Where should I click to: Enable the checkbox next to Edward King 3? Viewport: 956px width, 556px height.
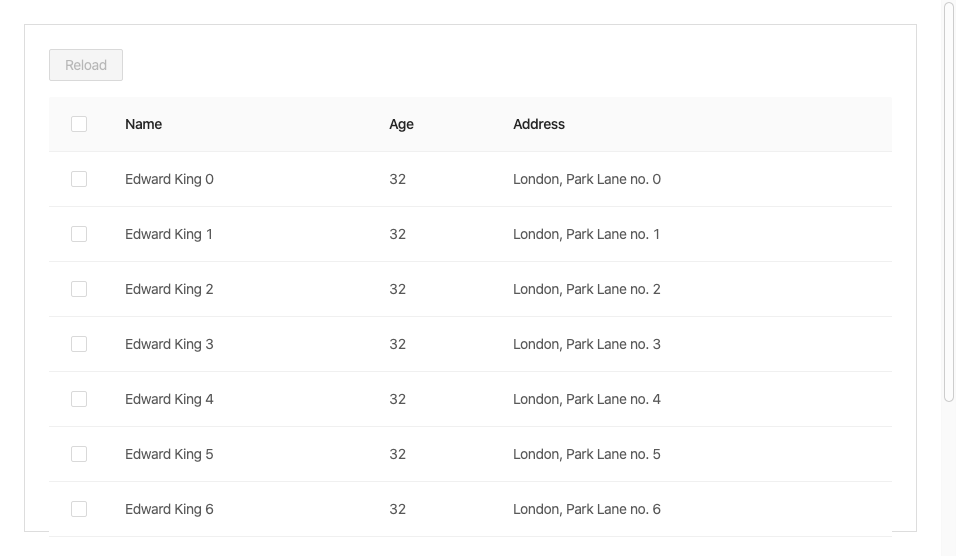click(x=79, y=344)
